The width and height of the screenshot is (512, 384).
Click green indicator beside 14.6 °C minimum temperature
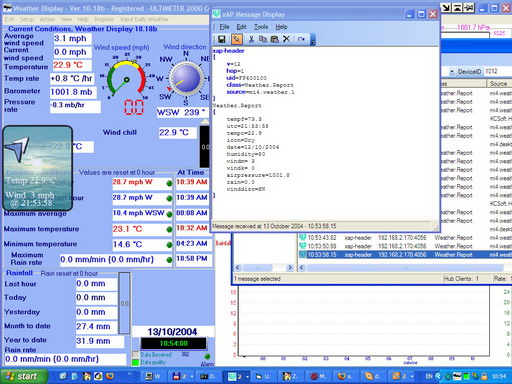click(x=169, y=244)
